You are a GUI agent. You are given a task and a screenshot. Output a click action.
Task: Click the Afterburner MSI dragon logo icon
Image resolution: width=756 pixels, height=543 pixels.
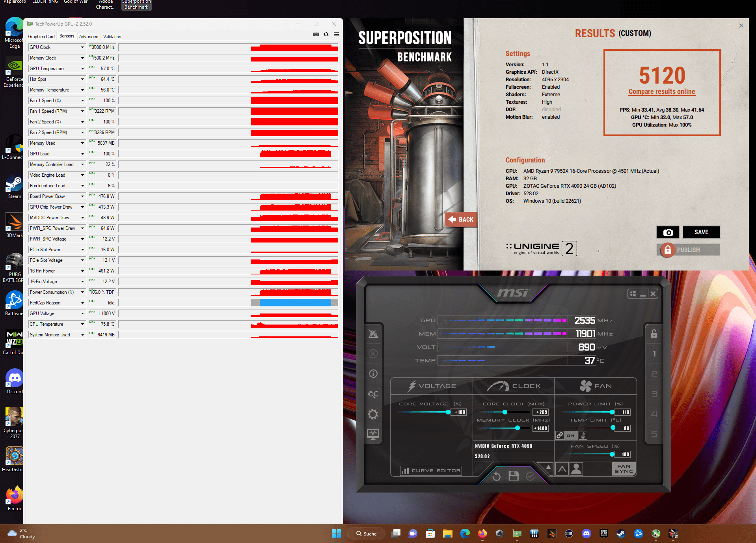pyautogui.click(x=373, y=334)
